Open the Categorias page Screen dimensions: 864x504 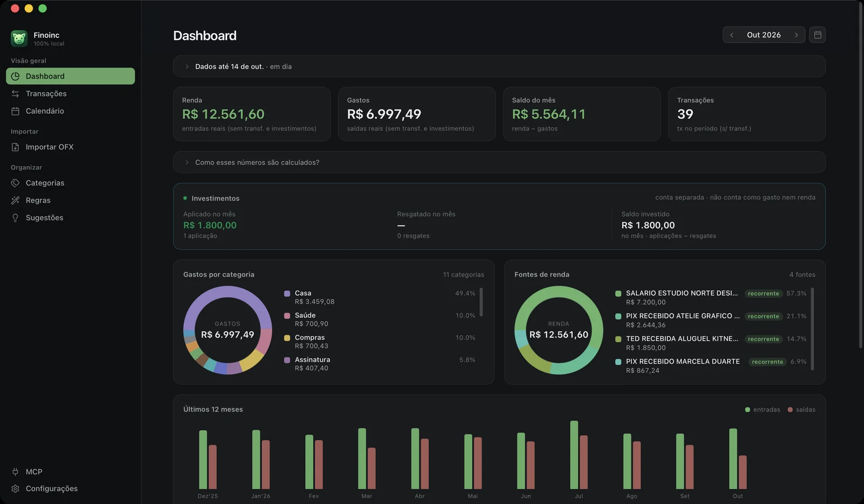tap(70, 183)
